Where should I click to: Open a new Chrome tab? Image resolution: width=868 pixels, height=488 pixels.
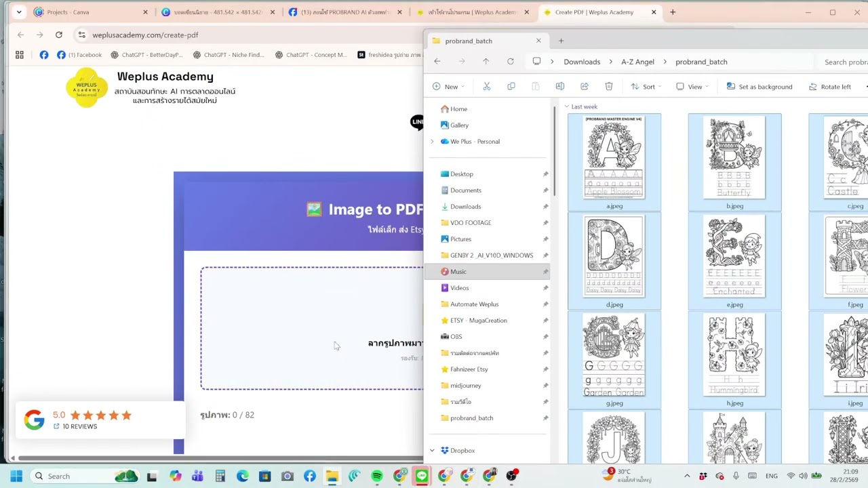coord(673,12)
